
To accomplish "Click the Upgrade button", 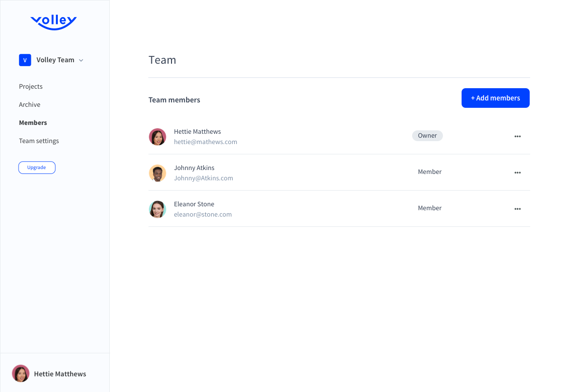I will [37, 168].
